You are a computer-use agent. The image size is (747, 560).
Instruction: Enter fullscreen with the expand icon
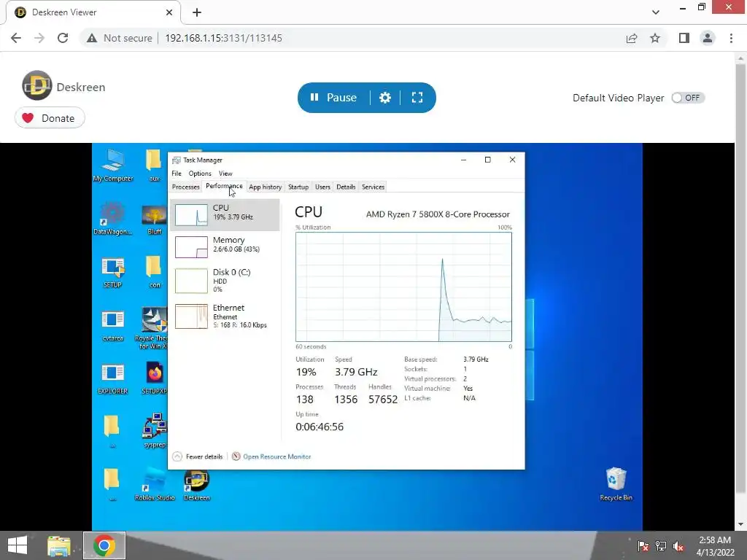(417, 98)
